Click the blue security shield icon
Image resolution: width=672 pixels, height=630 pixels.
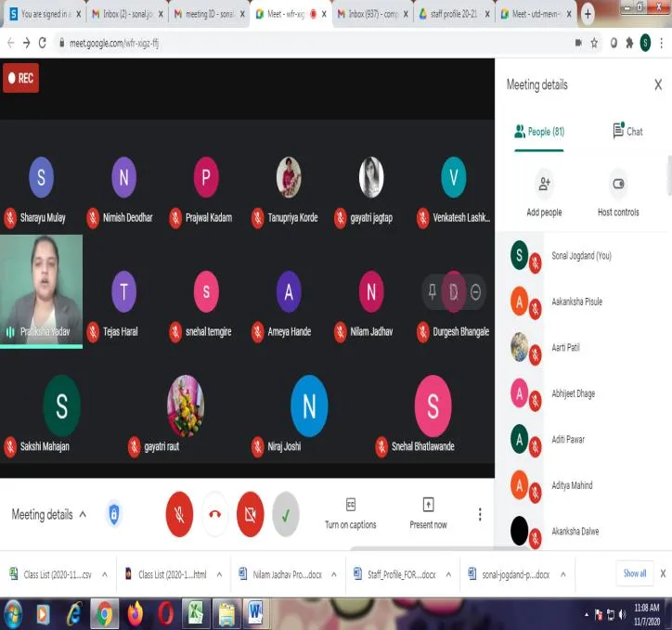[114, 513]
